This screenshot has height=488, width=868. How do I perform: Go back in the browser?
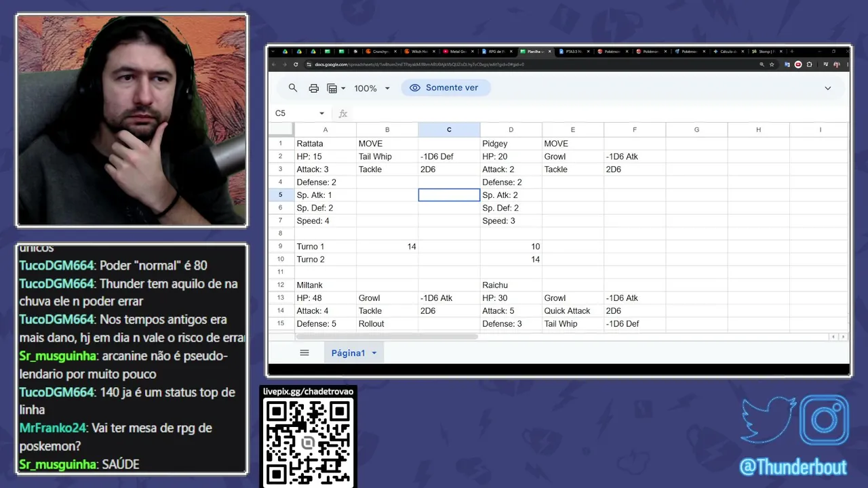[x=274, y=64]
